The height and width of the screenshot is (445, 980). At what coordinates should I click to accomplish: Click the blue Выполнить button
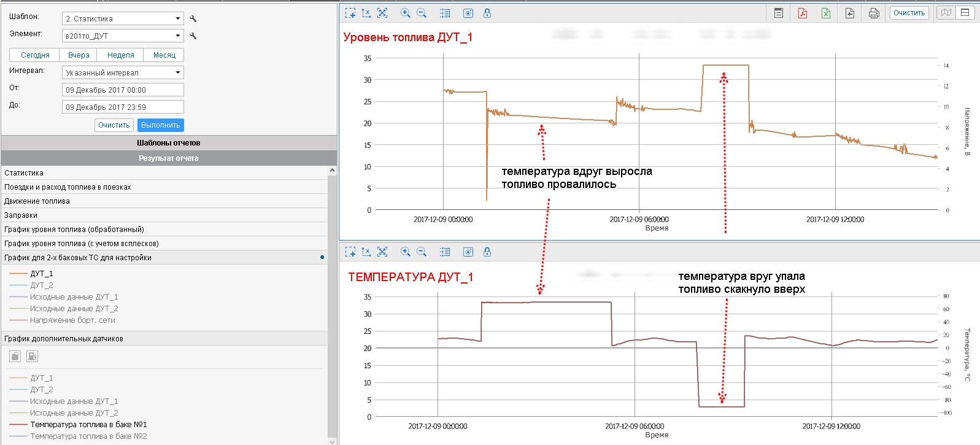coord(160,125)
